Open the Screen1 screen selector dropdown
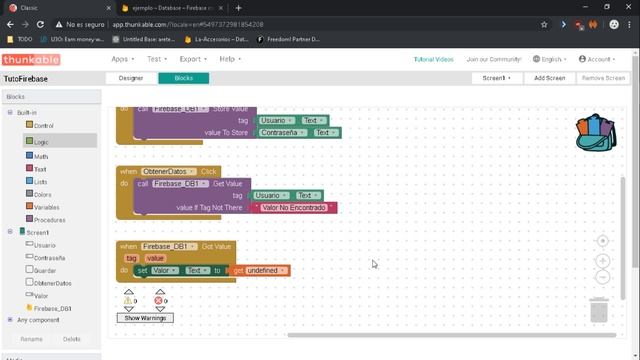 pyautogui.click(x=497, y=78)
